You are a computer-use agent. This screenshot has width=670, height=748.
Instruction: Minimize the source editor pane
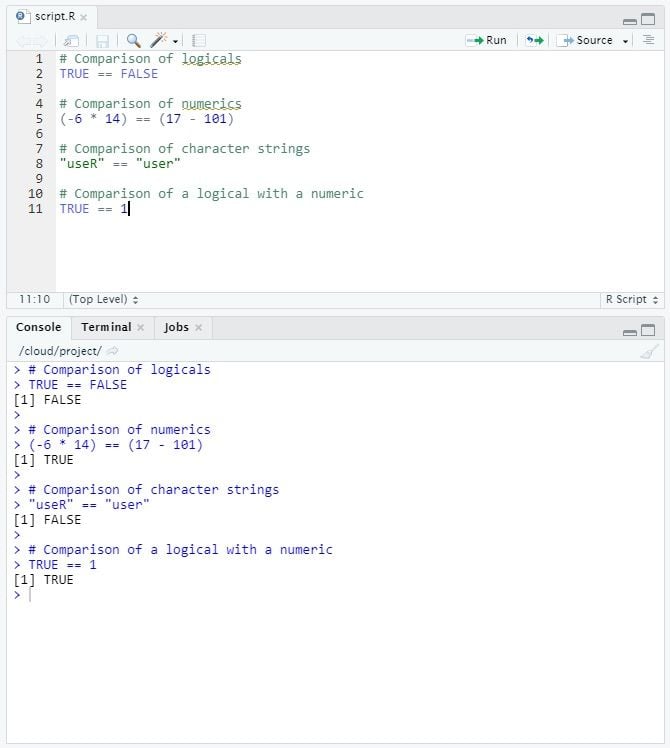[630, 20]
